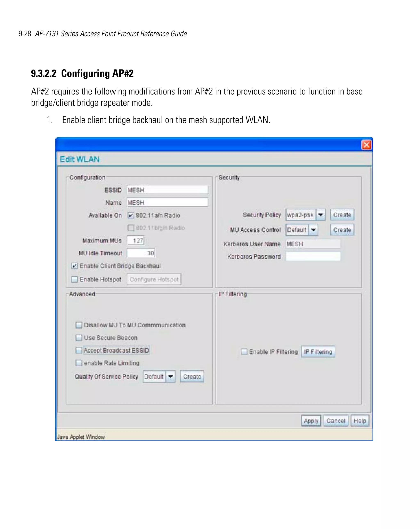The width and height of the screenshot is (420, 529).
Task: Click the IP Filtering button
Action: pyautogui.click(x=318, y=352)
